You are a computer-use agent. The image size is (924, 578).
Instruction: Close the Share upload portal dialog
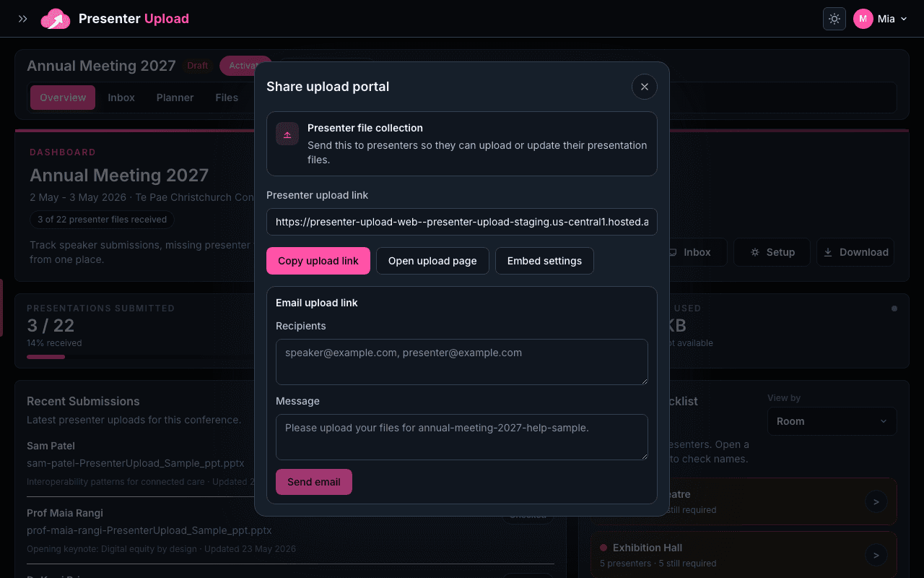[x=645, y=87]
